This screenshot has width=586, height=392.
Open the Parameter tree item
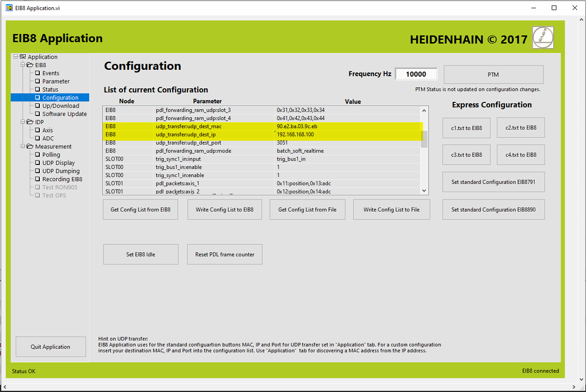(56, 82)
